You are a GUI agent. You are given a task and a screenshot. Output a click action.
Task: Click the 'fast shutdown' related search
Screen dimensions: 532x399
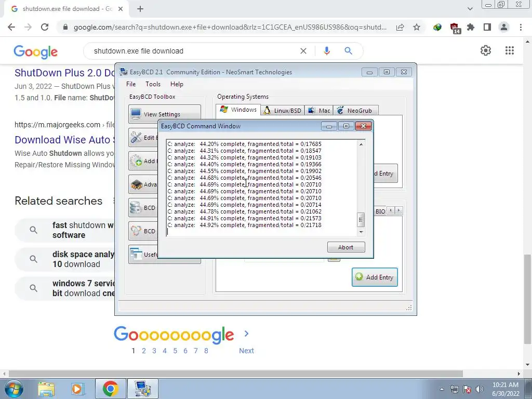click(64, 230)
